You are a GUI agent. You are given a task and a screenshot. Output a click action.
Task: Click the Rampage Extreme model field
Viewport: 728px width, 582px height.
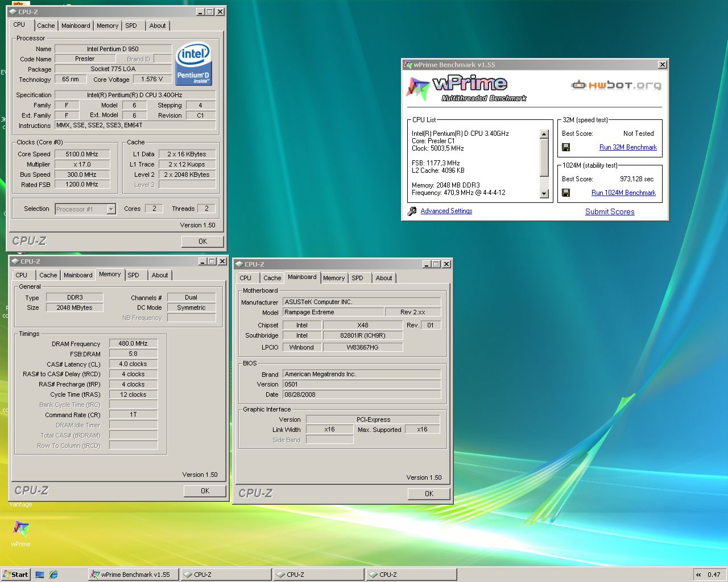pyautogui.click(x=333, y=312)
